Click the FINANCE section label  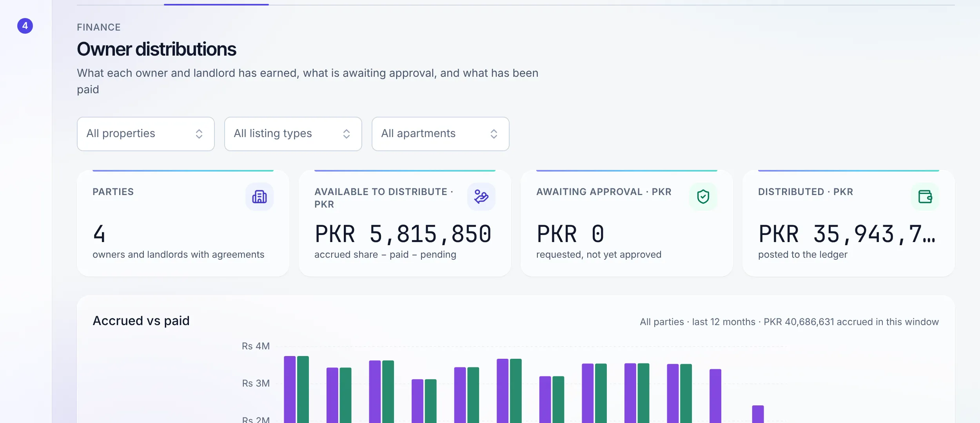pyautogui.click(x=99, y=27)
